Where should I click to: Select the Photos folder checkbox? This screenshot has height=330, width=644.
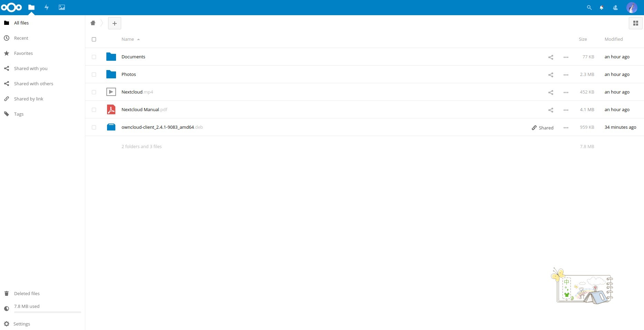(94, 75)
